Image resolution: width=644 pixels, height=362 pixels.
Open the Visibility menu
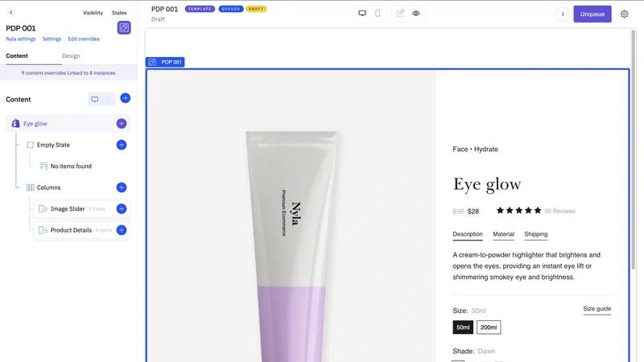[93, 13]
